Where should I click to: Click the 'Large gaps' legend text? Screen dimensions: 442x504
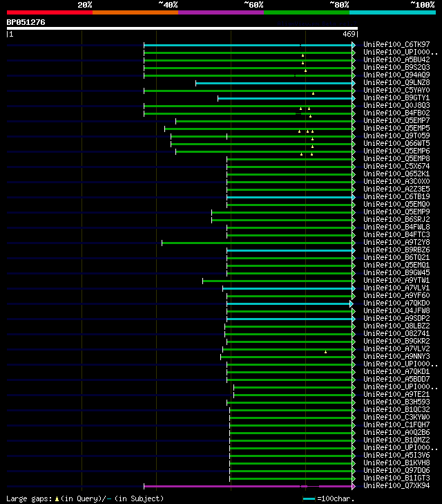pyautogui.click(x=29, y=499)
